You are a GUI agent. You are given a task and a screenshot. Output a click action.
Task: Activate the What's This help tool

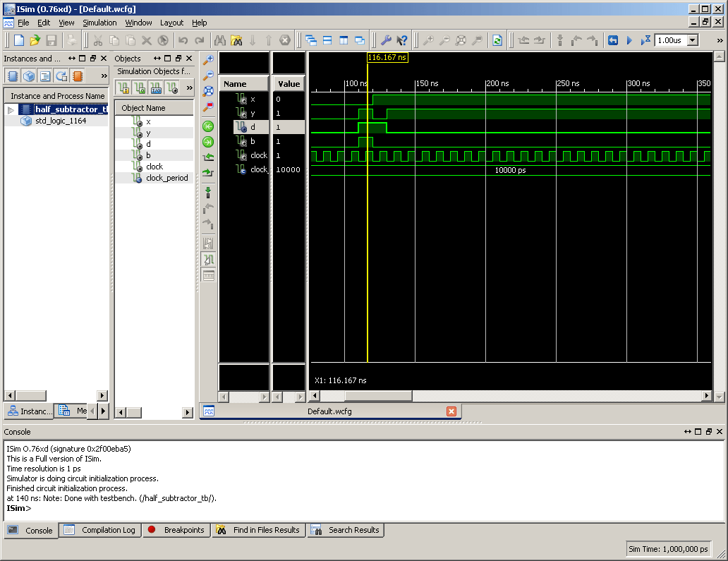[402, 40]
